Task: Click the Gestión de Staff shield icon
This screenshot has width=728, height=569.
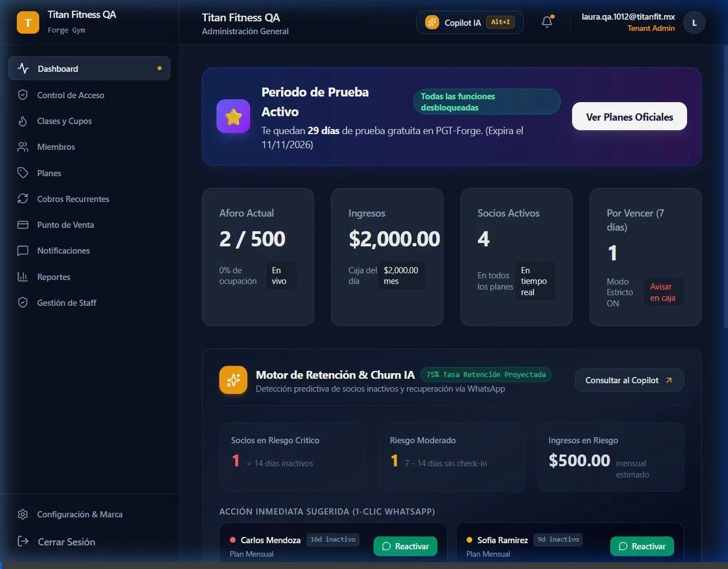Action: coord(23,302)
